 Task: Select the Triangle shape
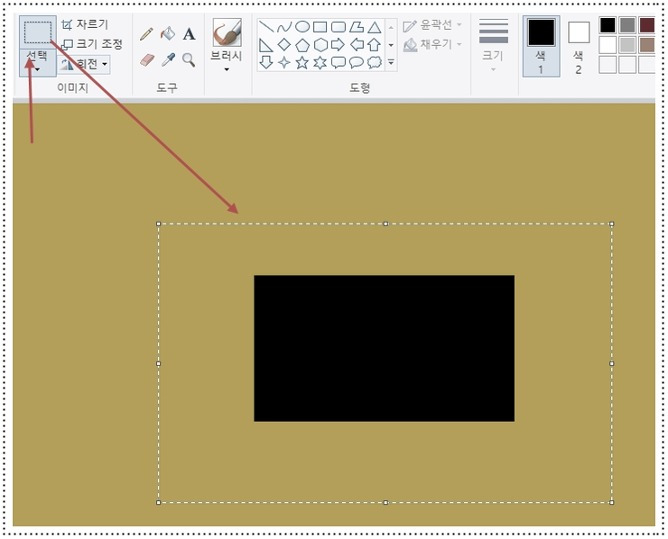tap(374, 28)
